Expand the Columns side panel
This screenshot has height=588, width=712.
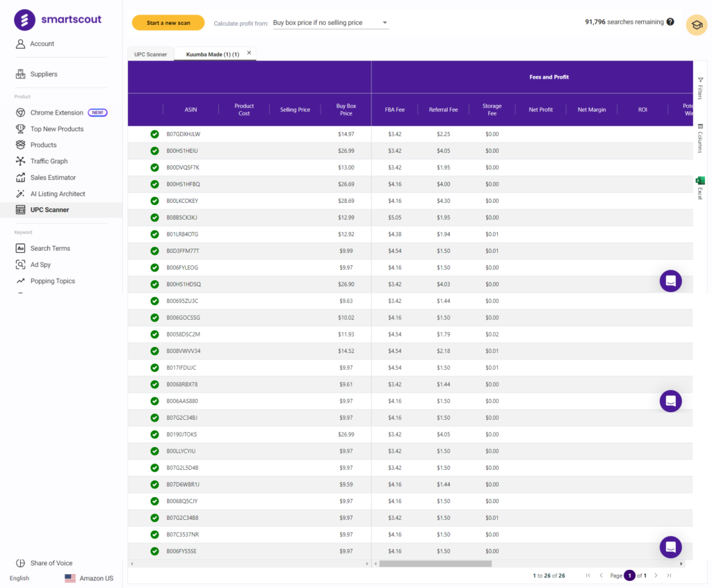click(x=700, y=138)
